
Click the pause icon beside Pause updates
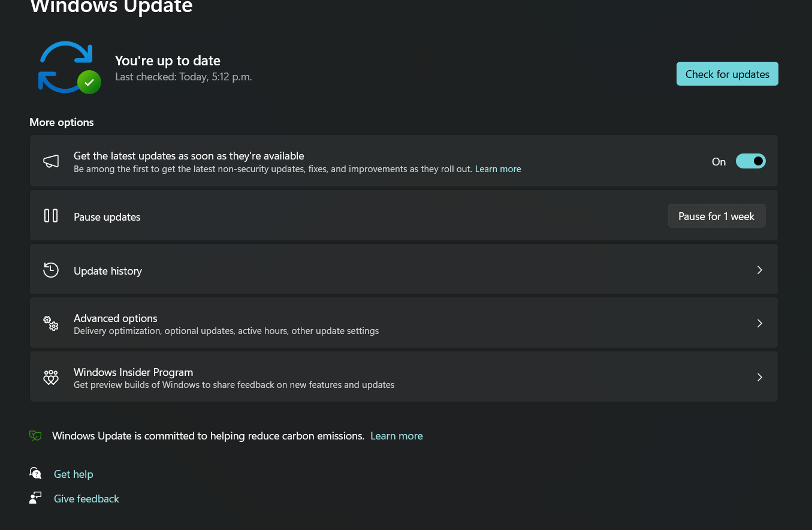point(51,216)
